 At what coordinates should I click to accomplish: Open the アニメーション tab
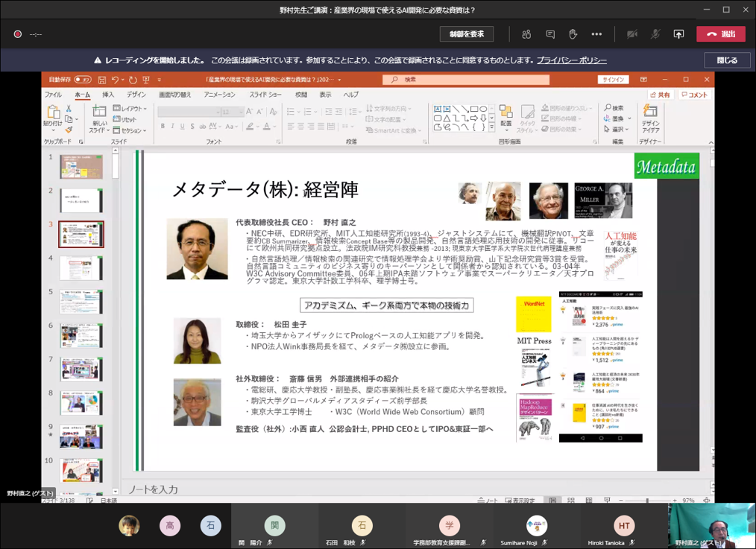pos(219,95)
